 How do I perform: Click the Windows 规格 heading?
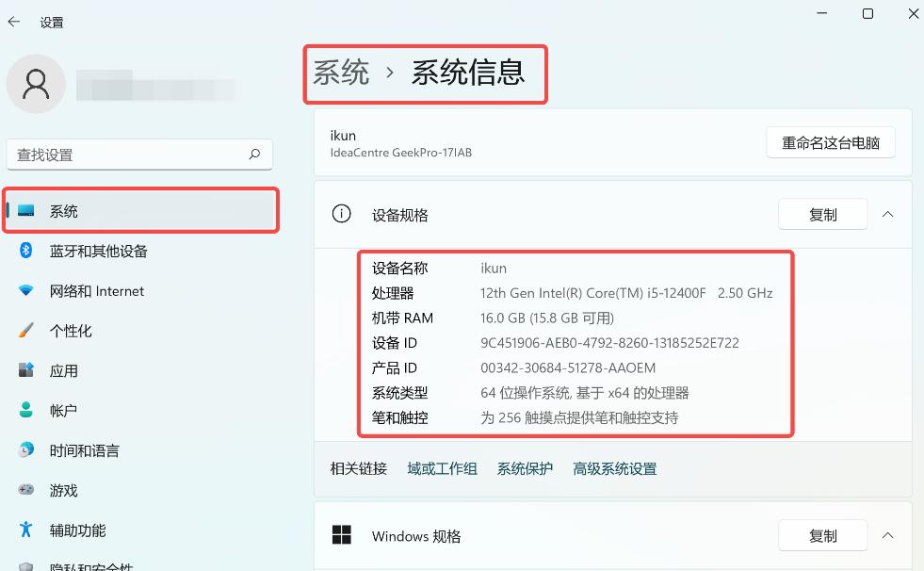coord(416,536)
